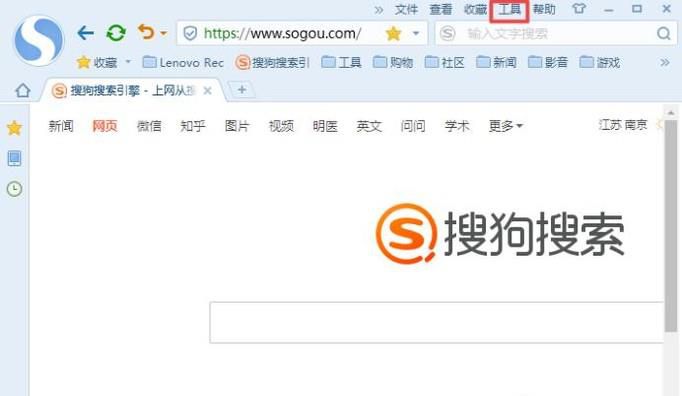Click the orange undo restore icon
The image size is (682, 396).
pos(147,32)
